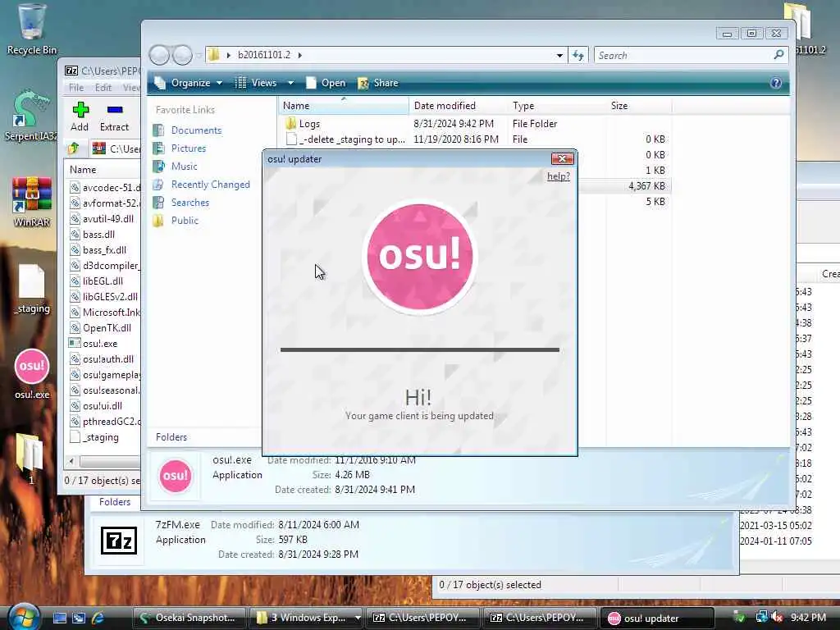Open Documents favorite link
The image size is (840, 630).
[x=196, y=130]
